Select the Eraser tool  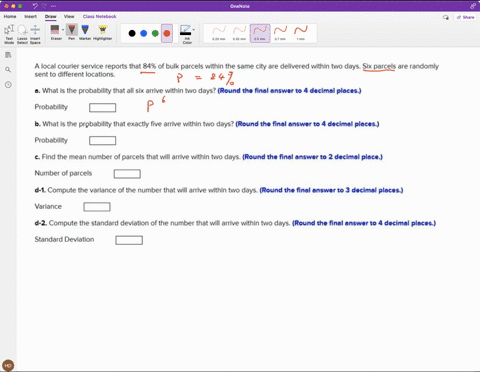[x=55, y=32]
